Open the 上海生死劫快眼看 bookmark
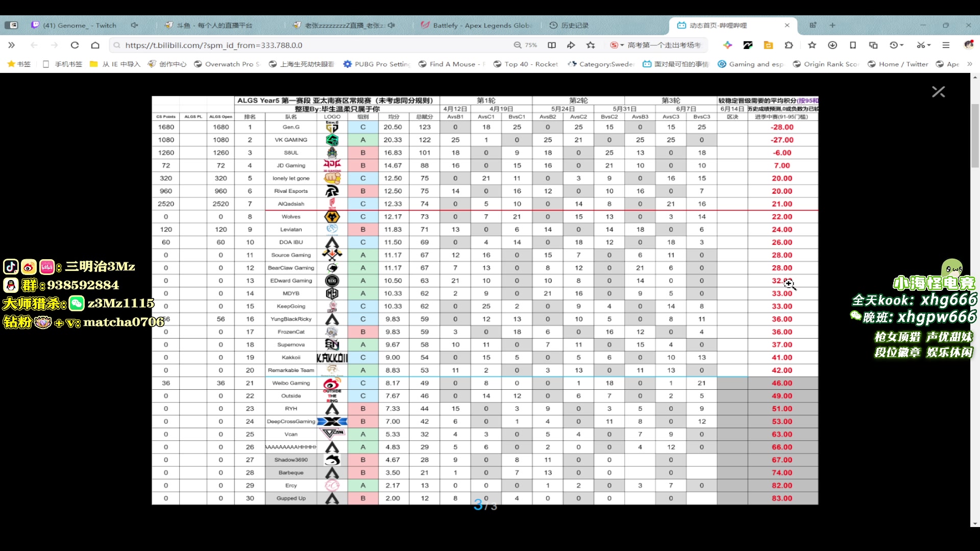The image size is (980, 551). [x=301, y=64]
